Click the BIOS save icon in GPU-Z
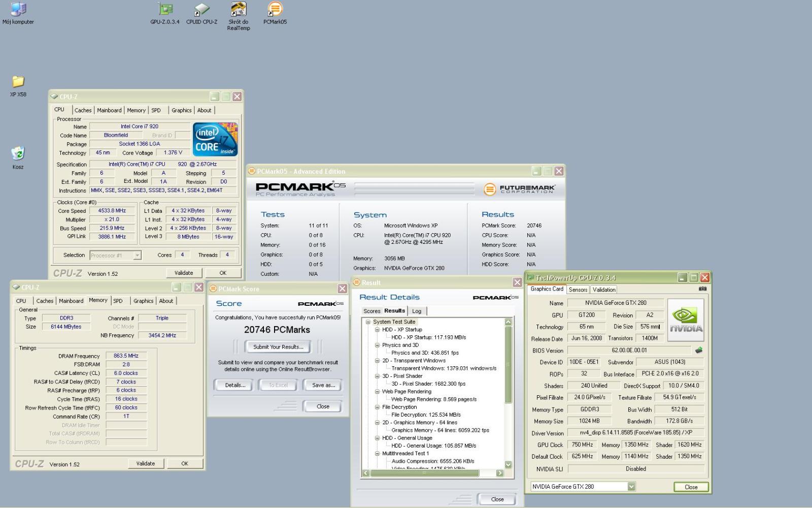 (x=699, y=350)
